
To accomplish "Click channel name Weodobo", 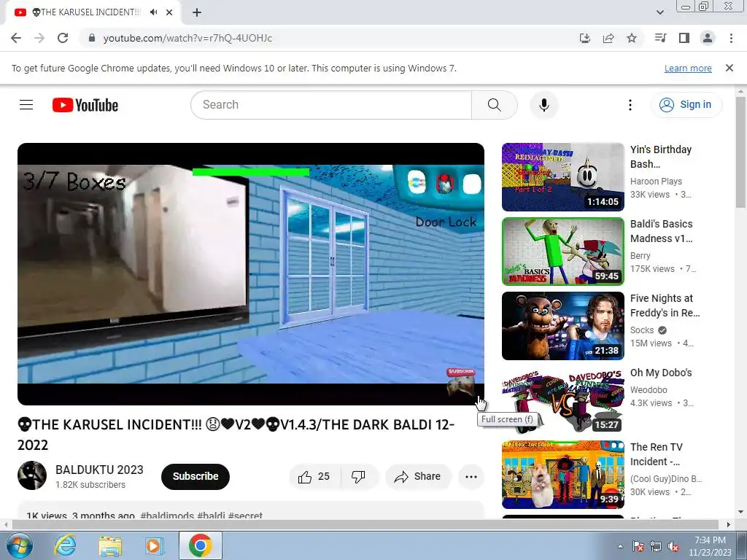I will point(649,390).
